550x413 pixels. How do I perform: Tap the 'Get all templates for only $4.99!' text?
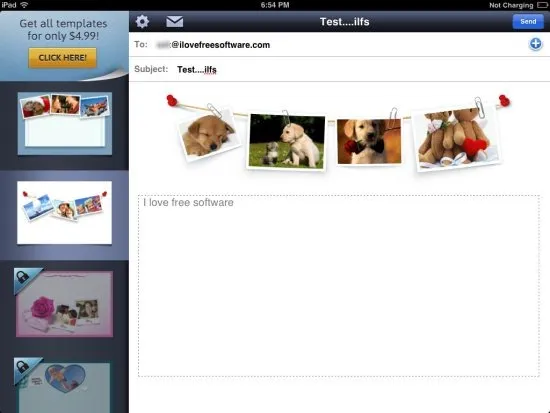pyautogui.click(x=63, y=29)
